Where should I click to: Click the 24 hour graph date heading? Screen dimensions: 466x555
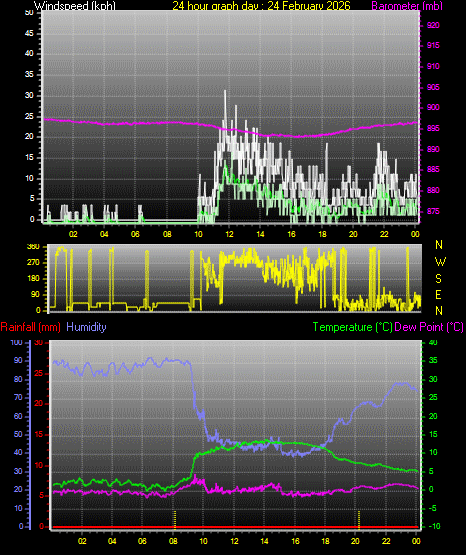[x=261, y=6]
